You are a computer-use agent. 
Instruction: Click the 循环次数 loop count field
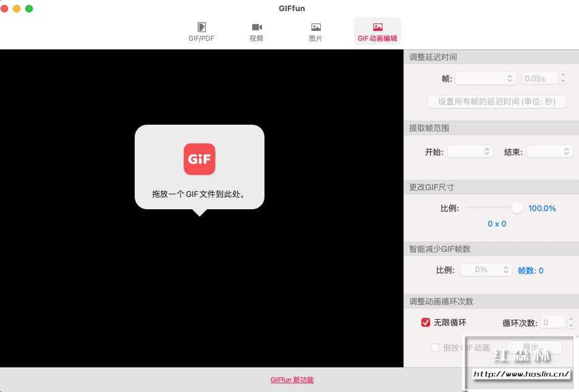coord(553,323)
